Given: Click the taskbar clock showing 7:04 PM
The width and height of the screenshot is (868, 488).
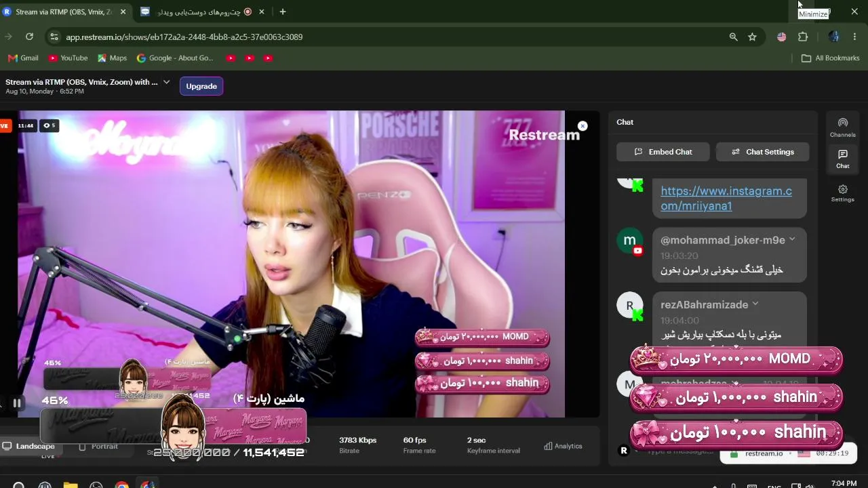Looking at the screenshot, I should click(844, 484).
